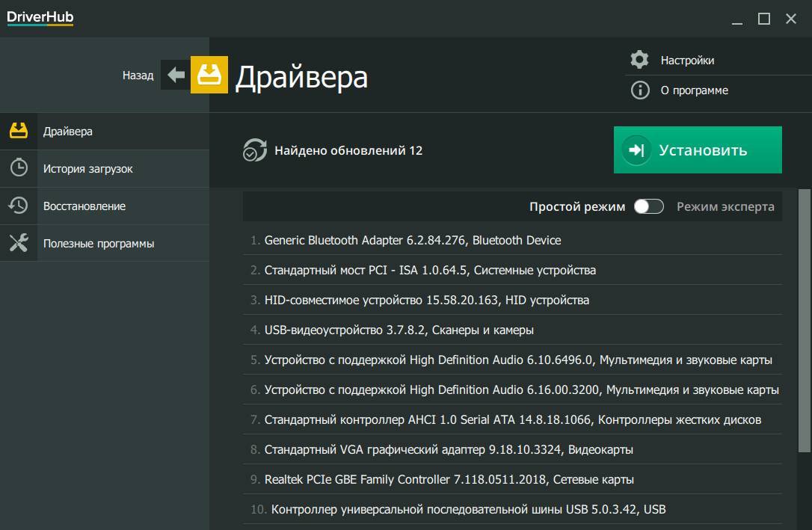Click the back arrow icon next to Назад

point(176,75)
